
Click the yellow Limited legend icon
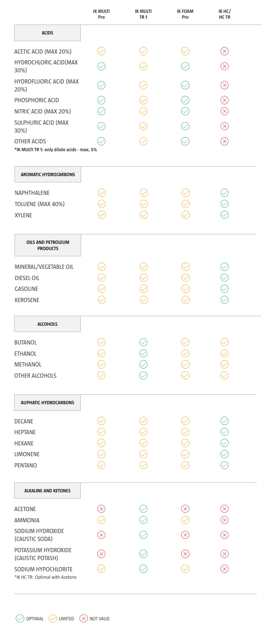(x=52, y=619)
